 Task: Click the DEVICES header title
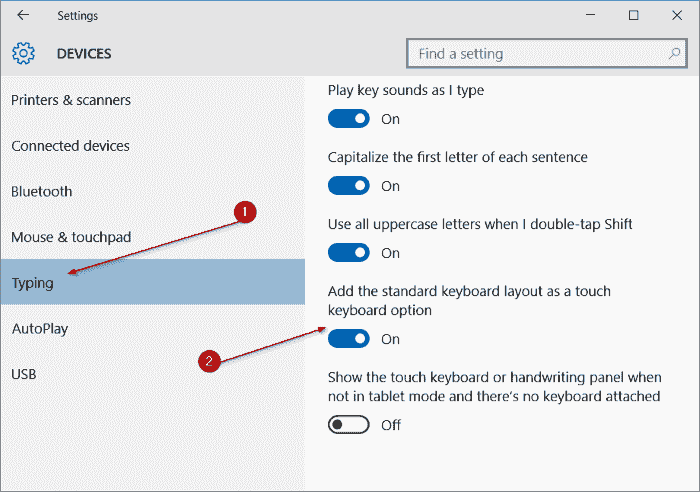click(x=84, y=53)
